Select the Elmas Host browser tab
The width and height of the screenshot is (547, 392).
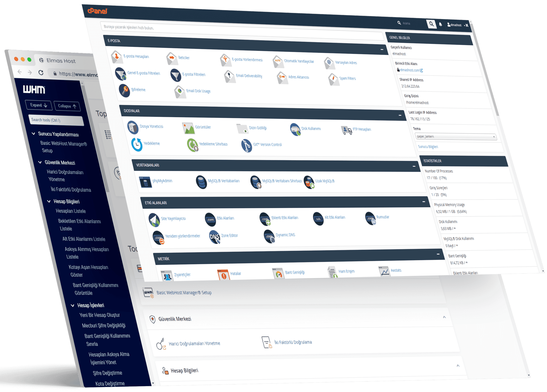61,61
